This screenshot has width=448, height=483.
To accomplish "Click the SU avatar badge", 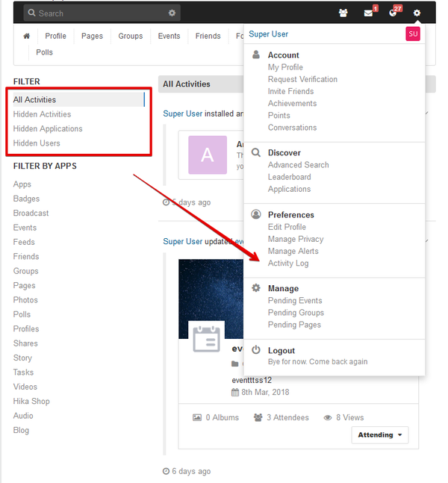I will coord(413,34).
